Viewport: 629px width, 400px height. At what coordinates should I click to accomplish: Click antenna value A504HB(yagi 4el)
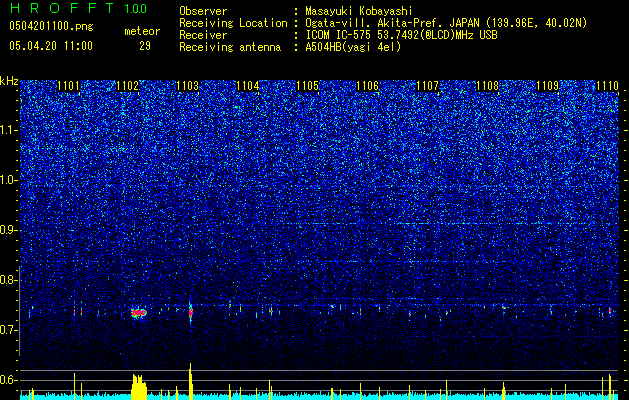(x=353, y=47)
